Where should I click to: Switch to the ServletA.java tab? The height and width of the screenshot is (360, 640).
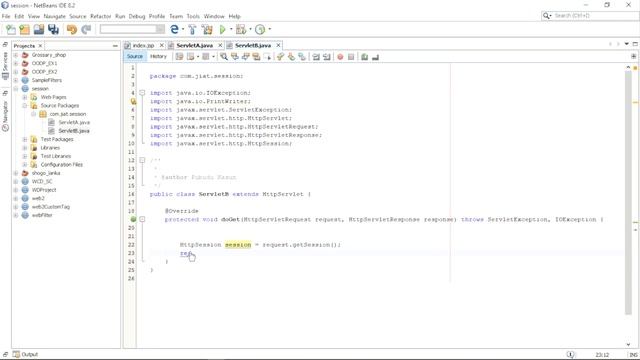click(x=195, y=45)
